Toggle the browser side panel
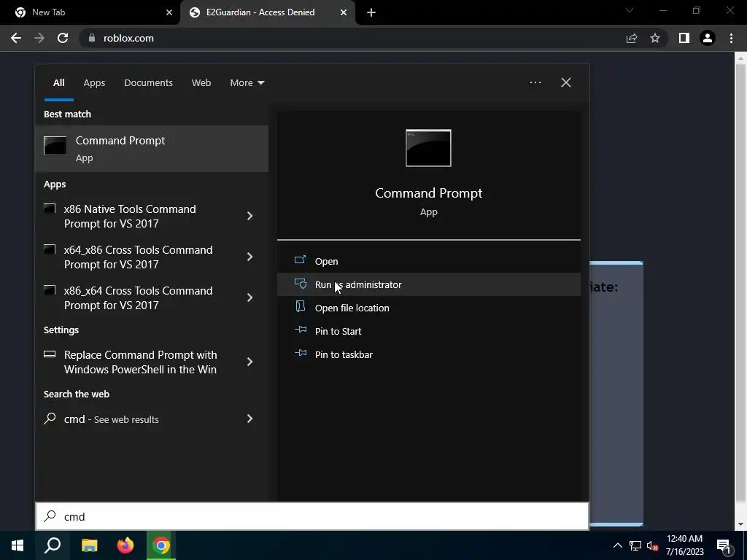 (684, 38)
